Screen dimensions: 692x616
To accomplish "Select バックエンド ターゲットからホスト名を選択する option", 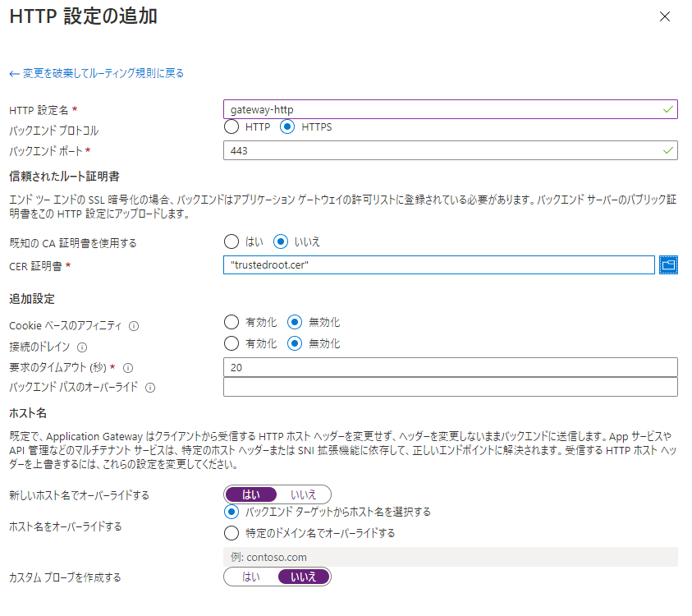I will coord(231,513).
